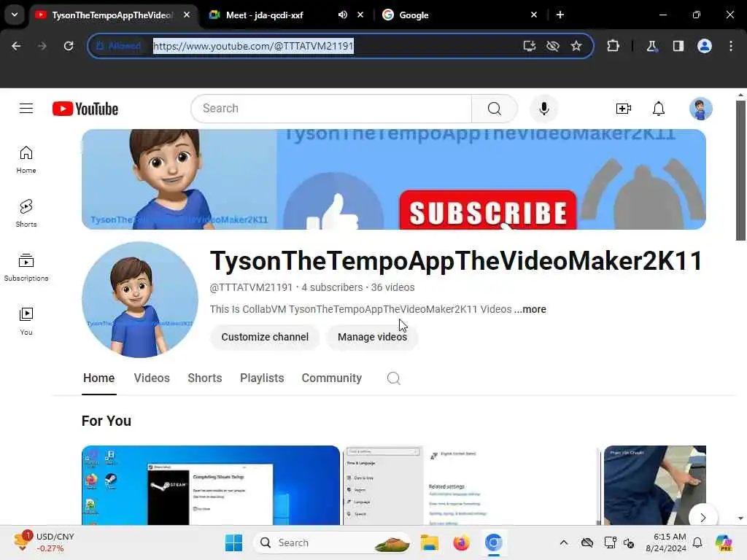Click Manage videos button
Image resolution: width=747 pixels, height=560 pixels.
point(372,337)
